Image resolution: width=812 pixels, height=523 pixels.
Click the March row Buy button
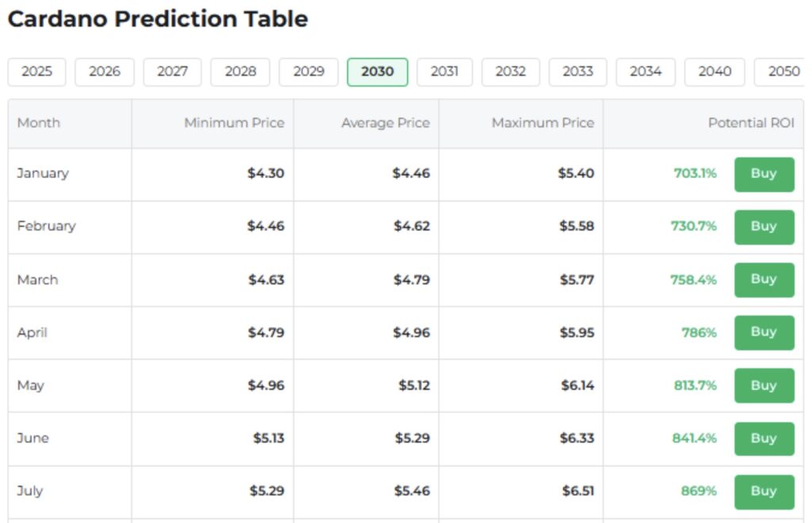coord(764,280)
